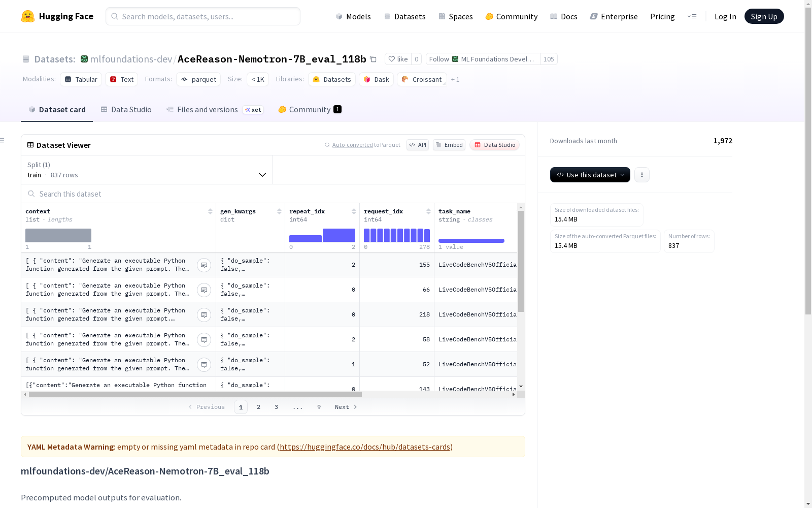Open chat view for row with request_idx 66
812x508 pixels.
tap(204, 290)
